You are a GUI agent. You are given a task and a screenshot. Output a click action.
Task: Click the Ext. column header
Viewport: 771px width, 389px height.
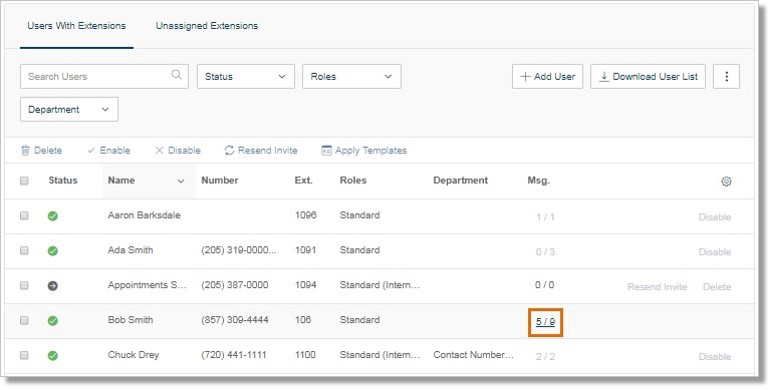pyautogui.click(x=303, y=180)
